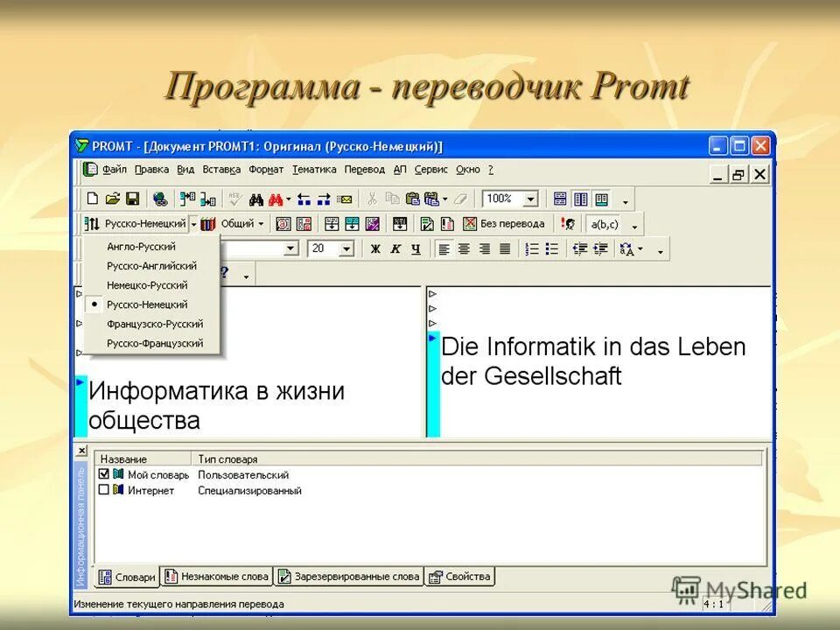Click the Тип словаря column header
This screenshot has height=630, width=840.
(477, 459)
